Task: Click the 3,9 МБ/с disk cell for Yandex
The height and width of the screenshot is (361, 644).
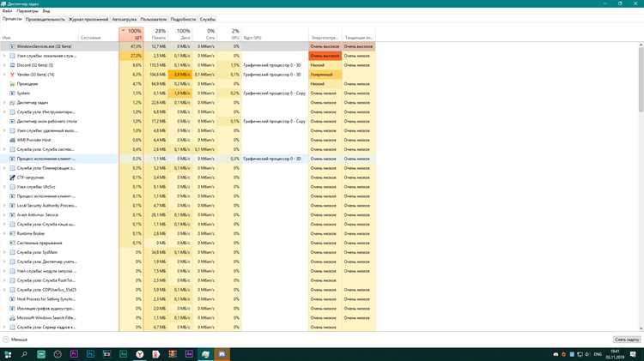Action: tap(180, 75)
